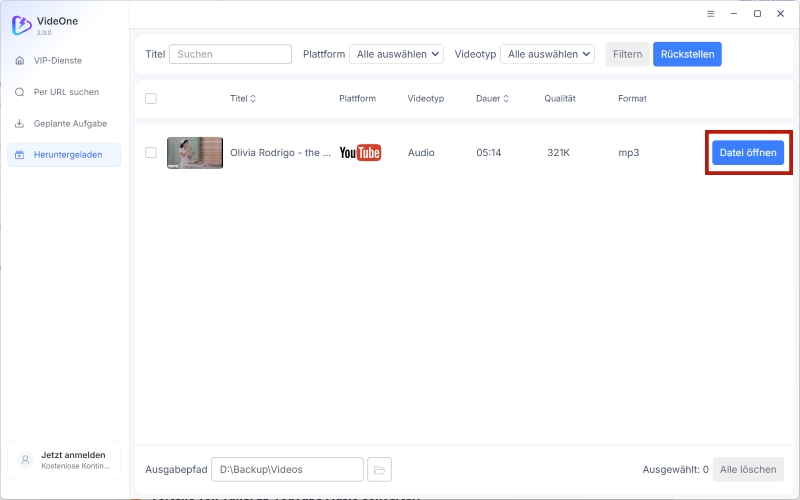This screenshot has width=800, height=500.
Task: Click the quality value '321K'
Action: click(x=558, y=153)
